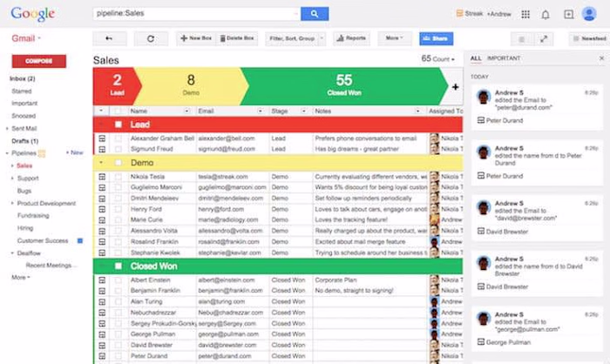
Task: Select the green Closed Won stage arrow
Action: tap(344, 86)
